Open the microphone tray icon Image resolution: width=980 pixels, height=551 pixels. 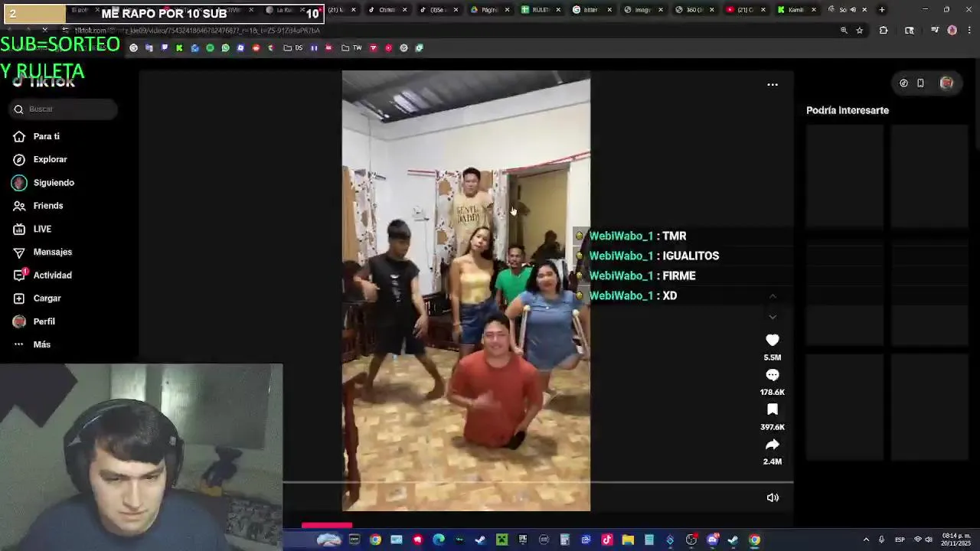881,540
